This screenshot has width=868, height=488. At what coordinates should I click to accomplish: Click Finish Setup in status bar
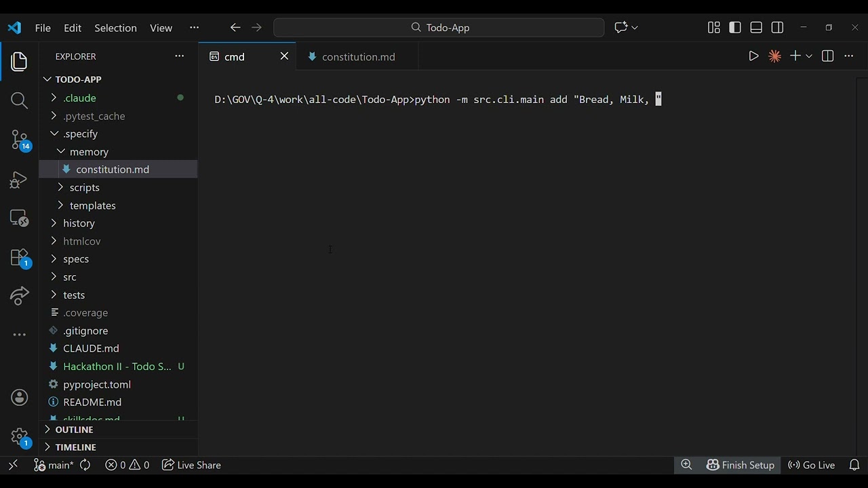click(x=741, y=465)
